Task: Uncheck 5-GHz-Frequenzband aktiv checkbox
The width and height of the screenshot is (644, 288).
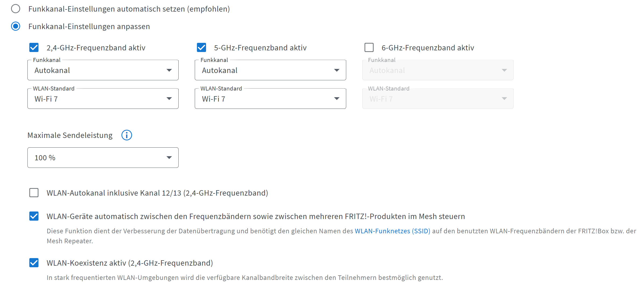Action: (x=201, y=47)
